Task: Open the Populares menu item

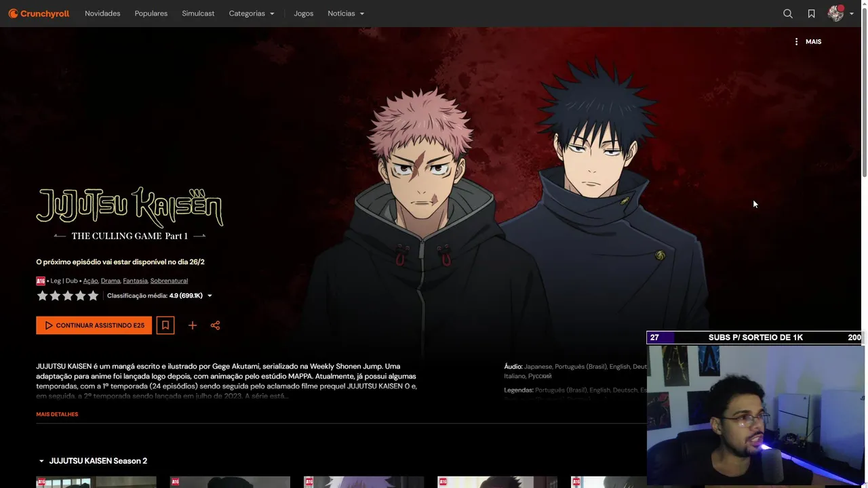Action: 151,14
